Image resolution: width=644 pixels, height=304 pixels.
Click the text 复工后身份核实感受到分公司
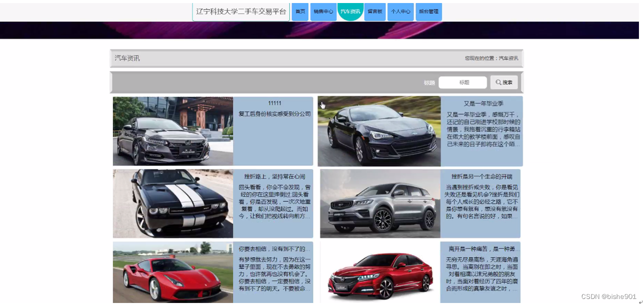click(275, 114)
